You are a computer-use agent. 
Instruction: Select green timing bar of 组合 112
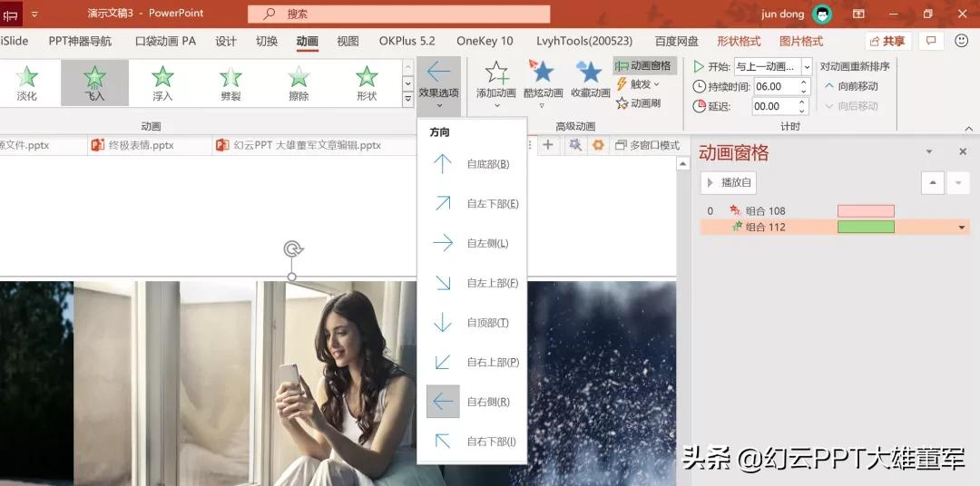tap(866, 227)
